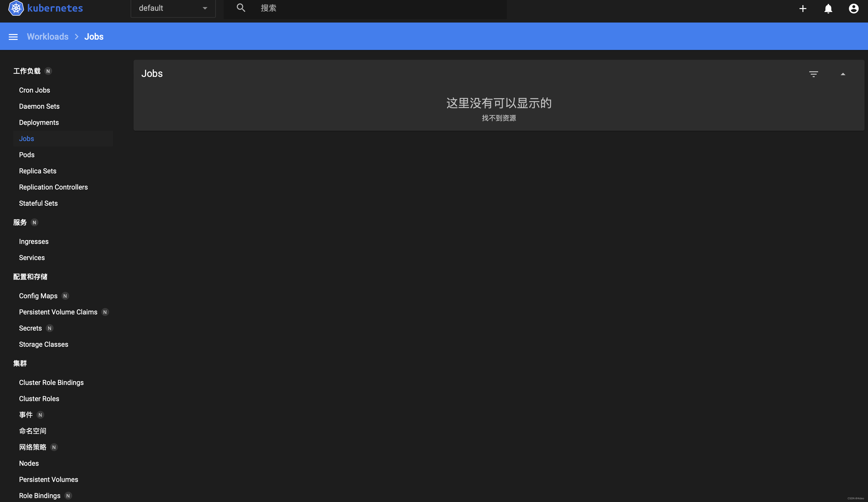Click the kubernetes wordmark text

[55, 8]
